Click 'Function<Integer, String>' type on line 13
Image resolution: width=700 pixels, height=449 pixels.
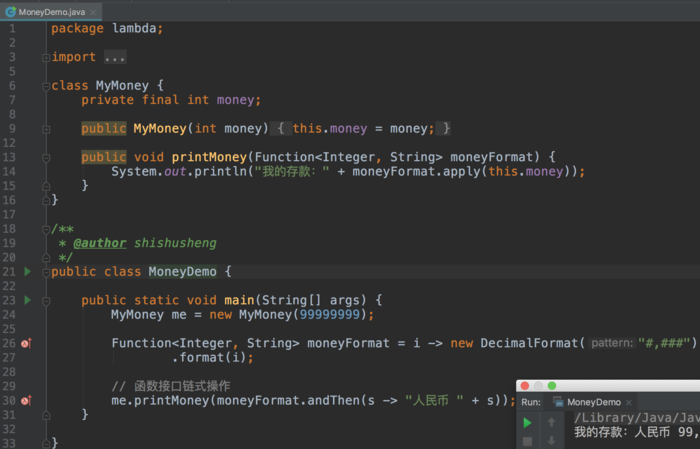348,157
